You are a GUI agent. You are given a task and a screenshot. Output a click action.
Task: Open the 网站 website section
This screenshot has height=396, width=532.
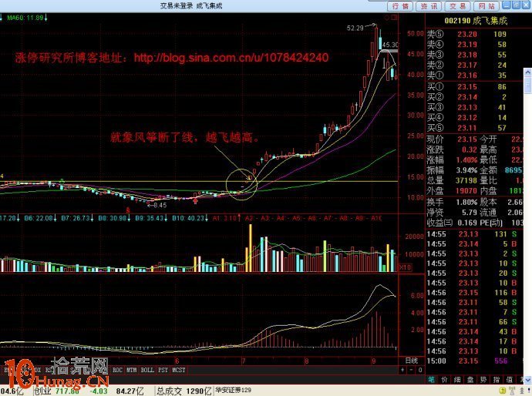pos(487,5)
